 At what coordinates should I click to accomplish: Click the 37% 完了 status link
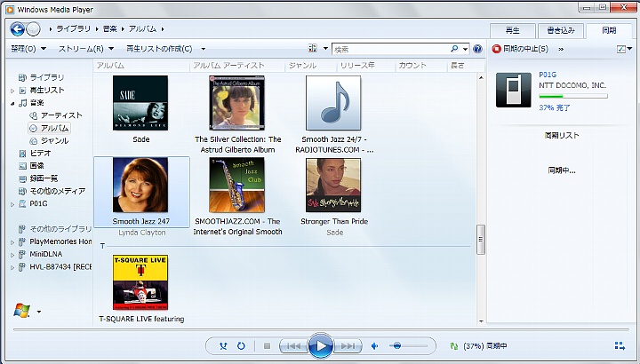(x=555, y=107)
